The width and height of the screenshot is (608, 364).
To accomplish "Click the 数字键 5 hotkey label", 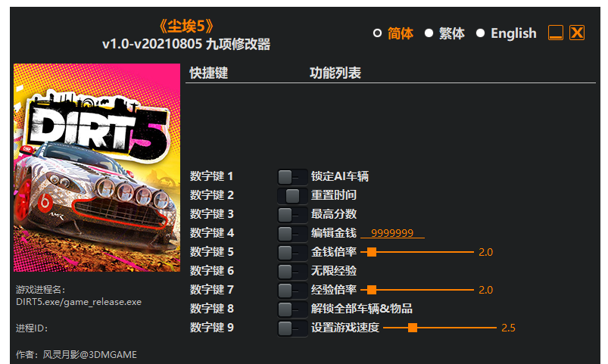I will click(x=211, y=252).
